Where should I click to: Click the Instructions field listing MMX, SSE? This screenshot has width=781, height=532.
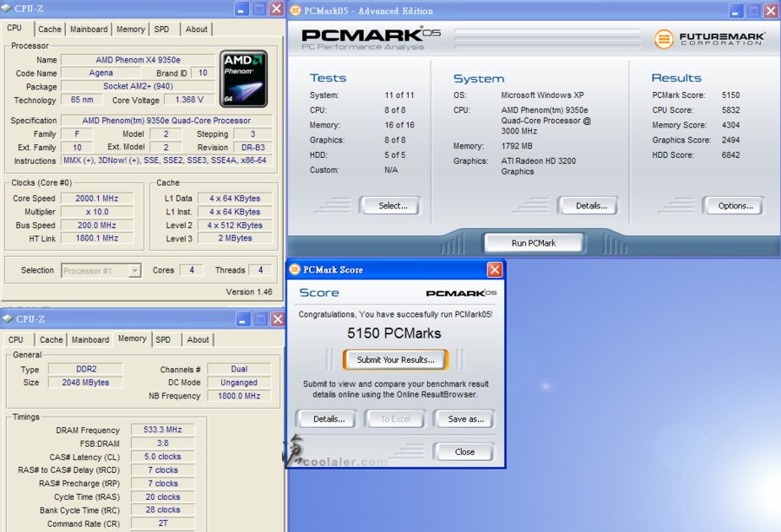coord(167,161)
